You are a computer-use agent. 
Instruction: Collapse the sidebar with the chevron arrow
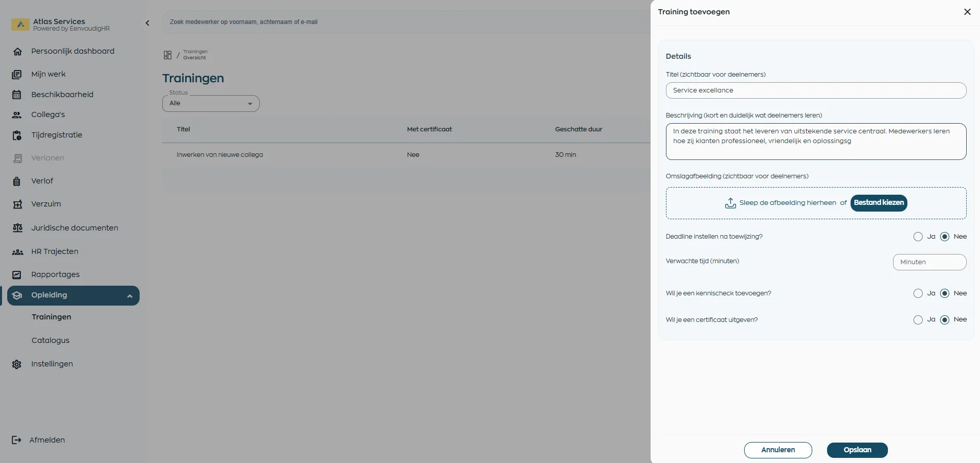pos(147,23)
